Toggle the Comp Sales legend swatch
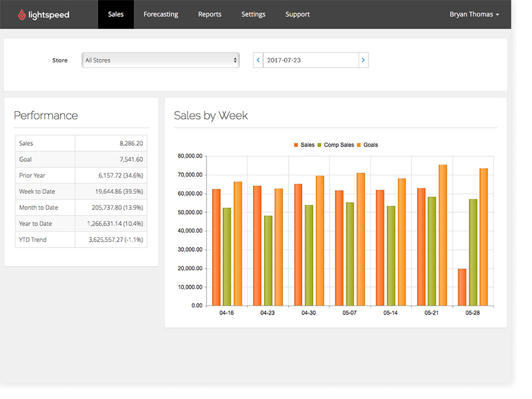The height and width of the screenshot is (399, 532). (320, 145)
